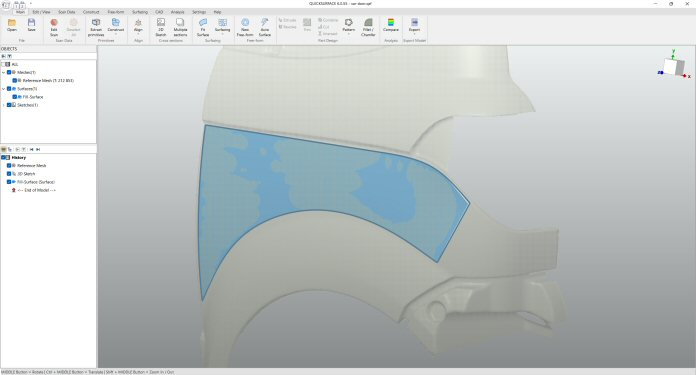Image resolution: width=696 pixels, height=375 pixels.
Task: Run the Auto Surface tool
Action: point(265,27)
